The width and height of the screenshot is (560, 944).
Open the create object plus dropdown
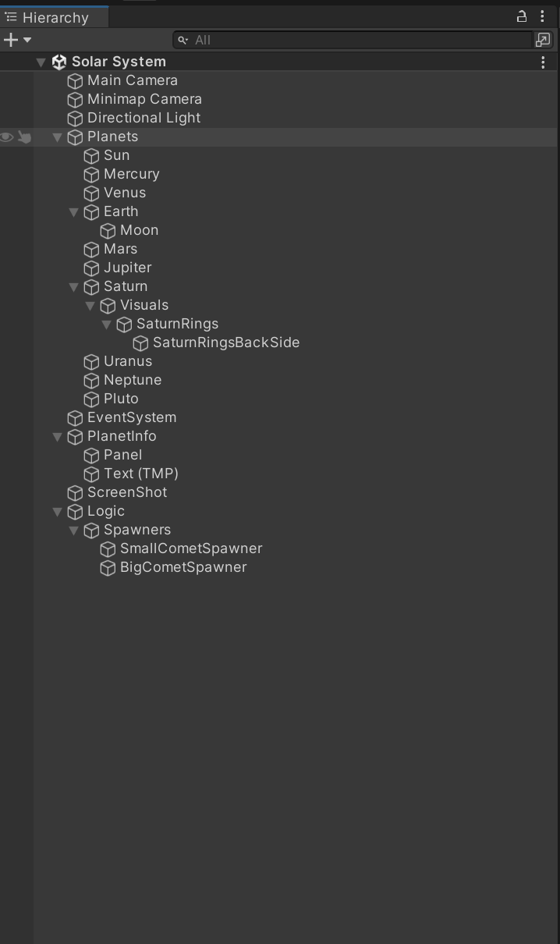tap(17, 40)
